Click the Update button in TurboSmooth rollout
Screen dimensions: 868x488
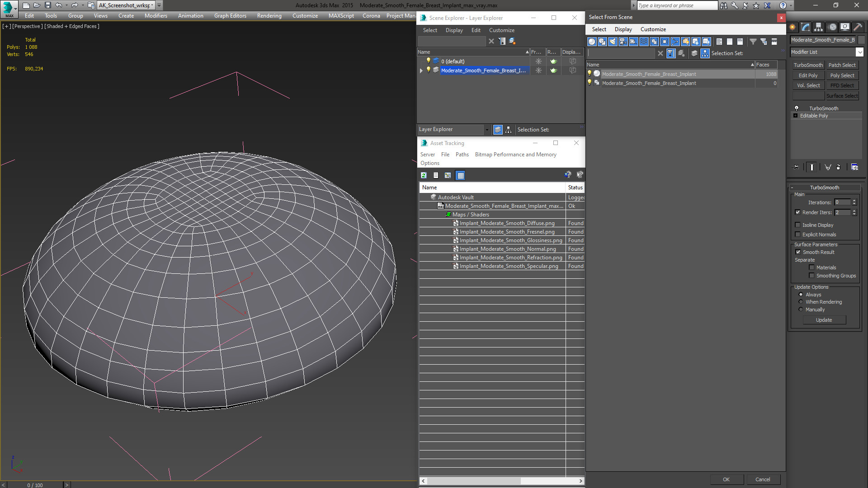coord(824,320)
